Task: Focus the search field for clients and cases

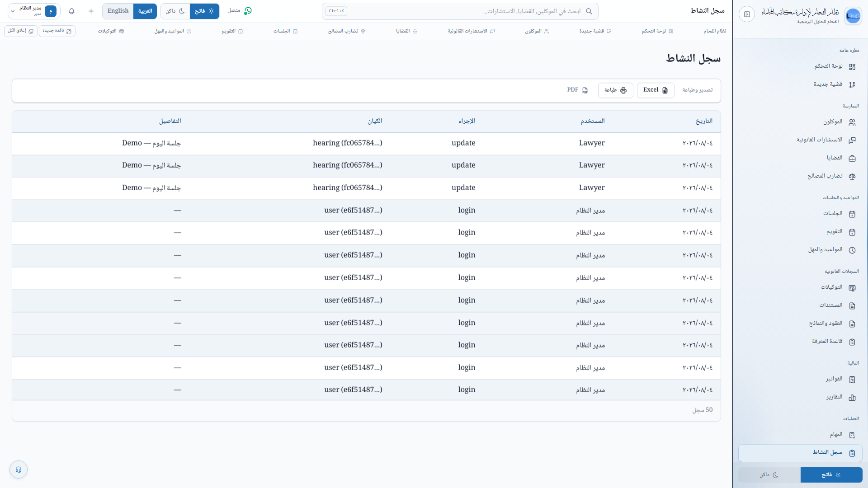Action: click(460, 11)
